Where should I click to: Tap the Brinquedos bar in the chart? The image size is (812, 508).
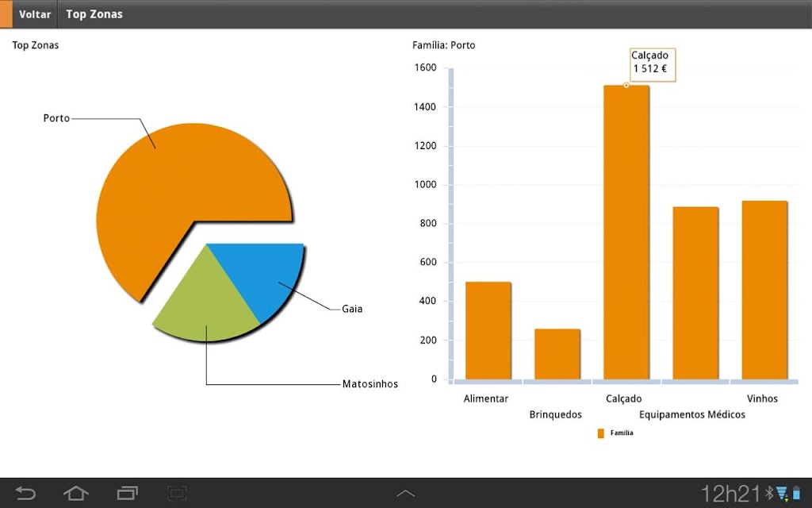click(557, 354)
